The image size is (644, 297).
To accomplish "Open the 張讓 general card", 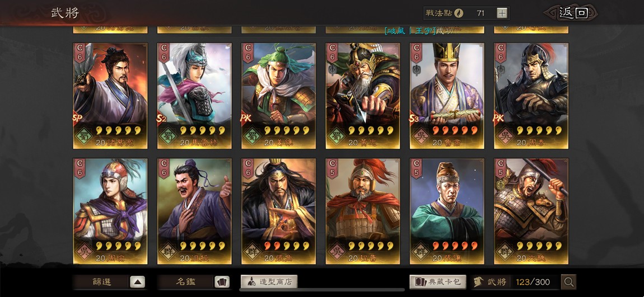I will pos(447,211).
